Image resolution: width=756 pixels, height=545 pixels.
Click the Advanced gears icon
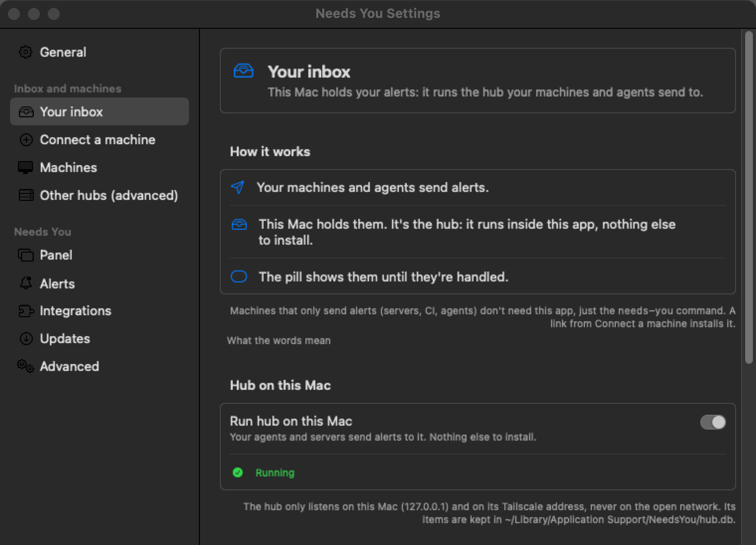pyautogui.click(x=26, y=366)
